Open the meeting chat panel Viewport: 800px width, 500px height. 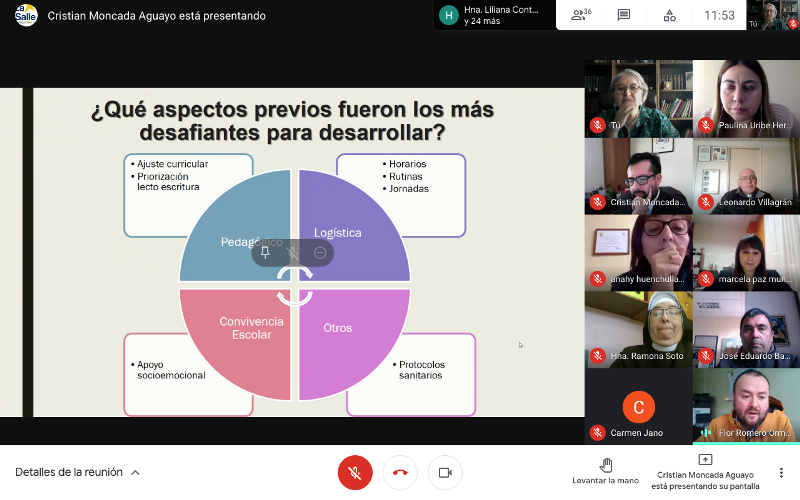pyautogui.click(x=624, y=15)
